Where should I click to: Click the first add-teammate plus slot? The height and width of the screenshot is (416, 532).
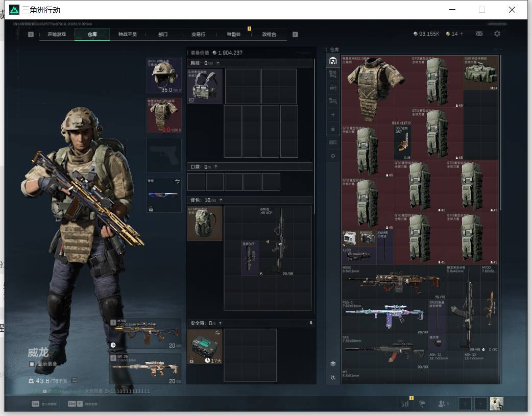(x=465, y=403)
